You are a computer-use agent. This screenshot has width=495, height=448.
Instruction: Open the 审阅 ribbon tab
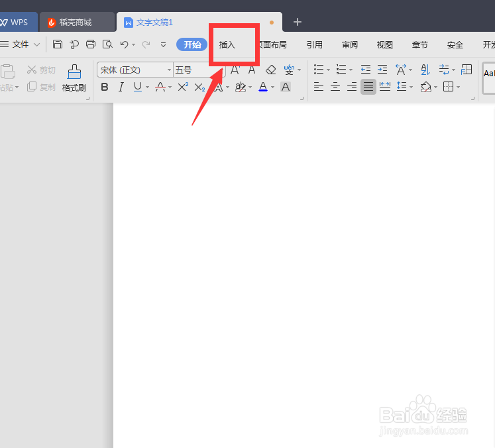[350, 45]
